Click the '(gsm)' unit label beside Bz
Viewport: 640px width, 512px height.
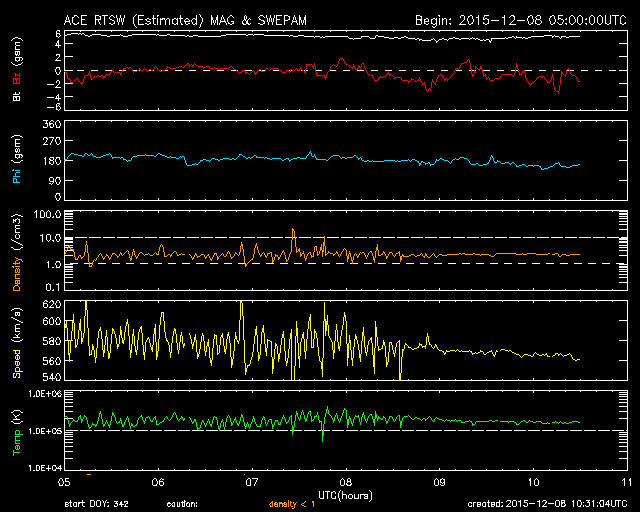coord(18,52)
